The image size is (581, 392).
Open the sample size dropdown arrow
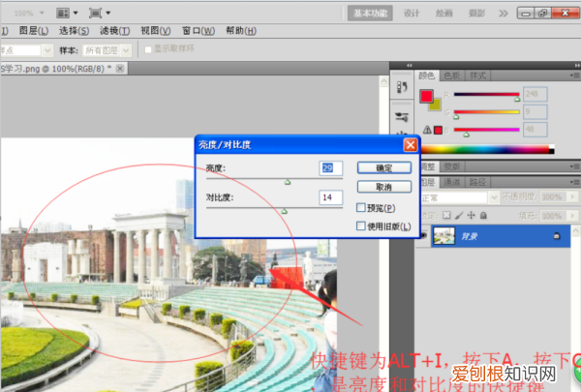[x=47, y=50]
